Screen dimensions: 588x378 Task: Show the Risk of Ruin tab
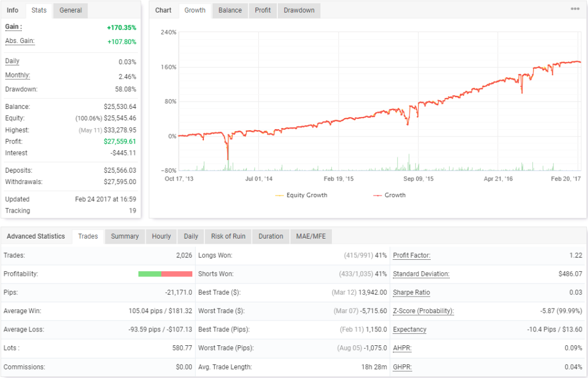click(x=228, y=236)
